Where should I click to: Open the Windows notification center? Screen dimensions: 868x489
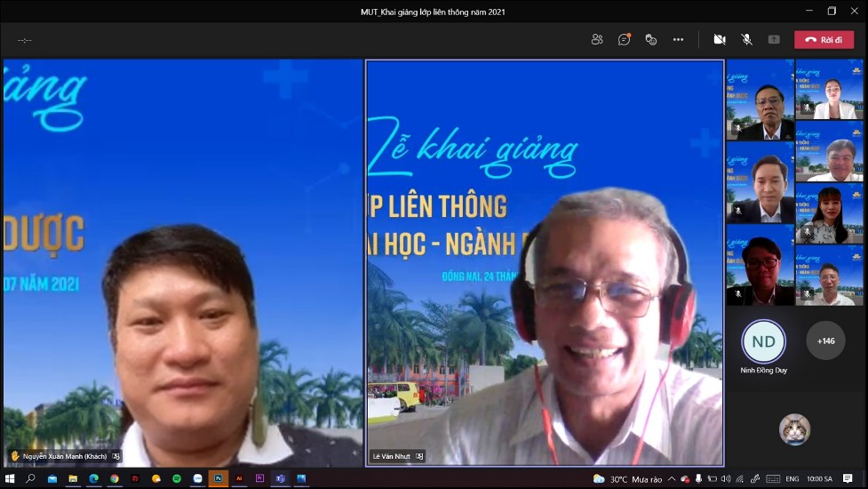pyautogui.click(x=848, y=479)
